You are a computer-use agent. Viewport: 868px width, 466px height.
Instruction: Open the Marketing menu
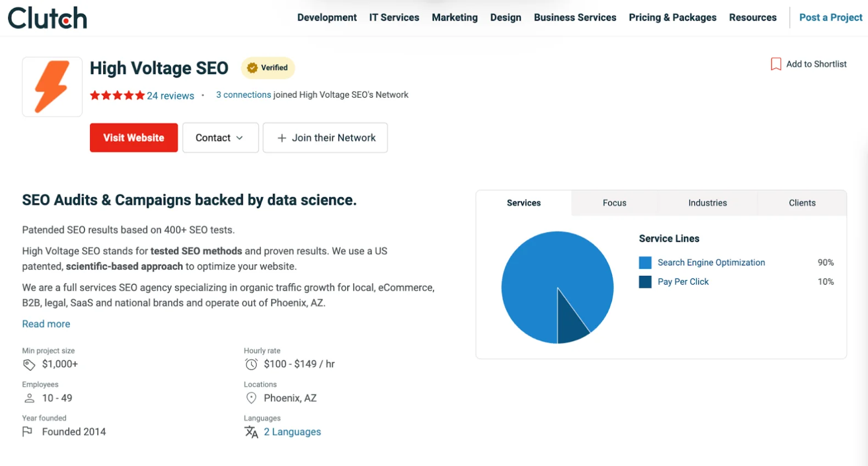pyautogui.click(x=455, y=18)
